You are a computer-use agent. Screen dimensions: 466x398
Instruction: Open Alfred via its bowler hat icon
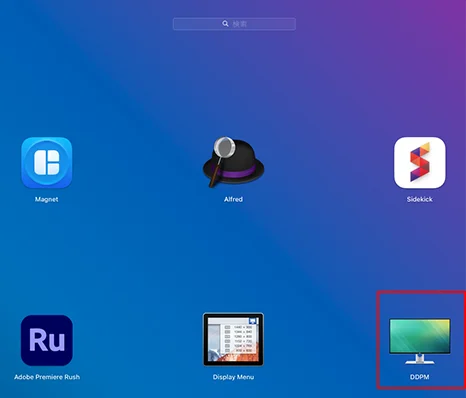(233, 162)
